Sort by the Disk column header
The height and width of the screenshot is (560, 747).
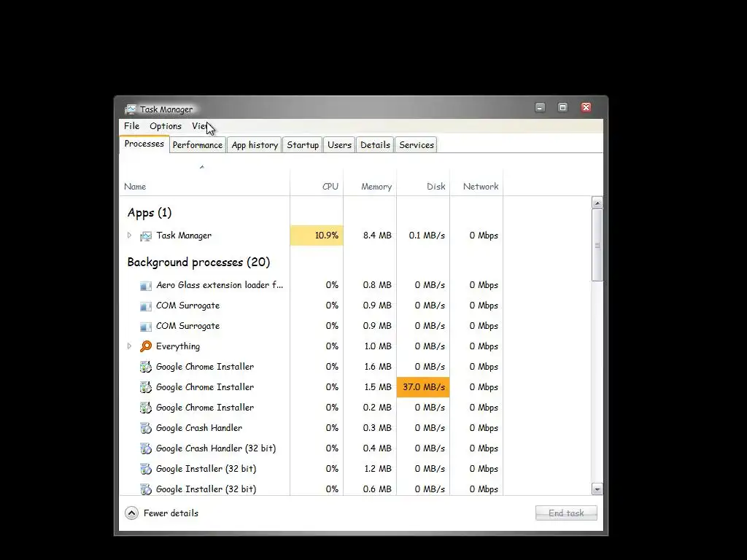click(x=436, y=186)
